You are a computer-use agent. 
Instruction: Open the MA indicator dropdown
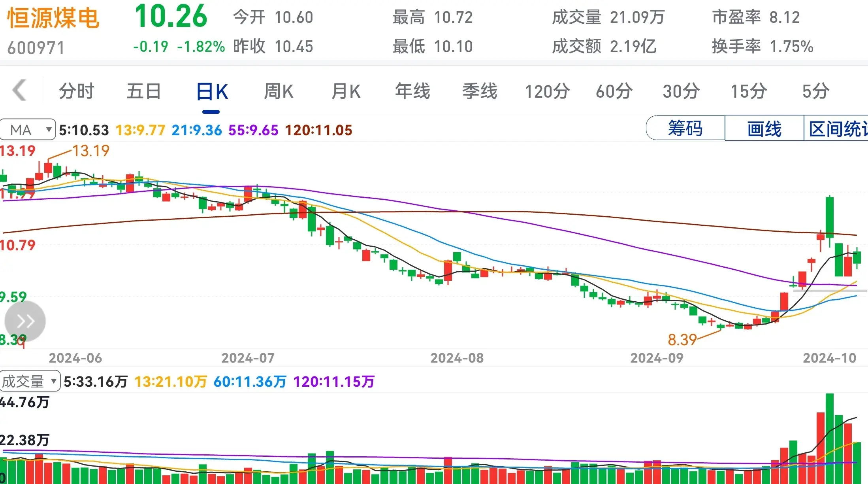28,130
